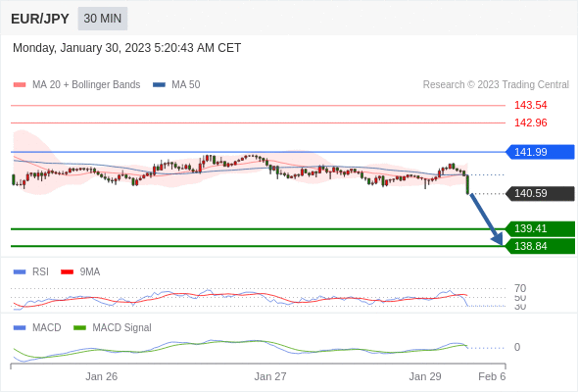
Task: Click the RSI 70 level label
Action: [520, 288]
